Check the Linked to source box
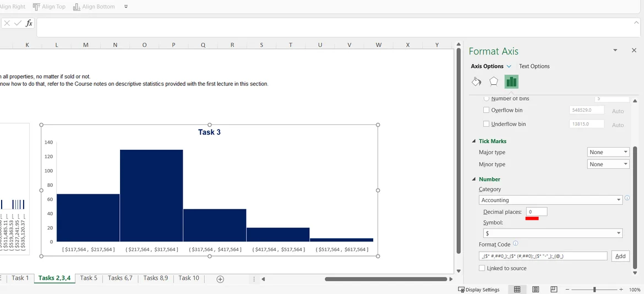This screenshot has height=294, width=644. coord(482,268)
